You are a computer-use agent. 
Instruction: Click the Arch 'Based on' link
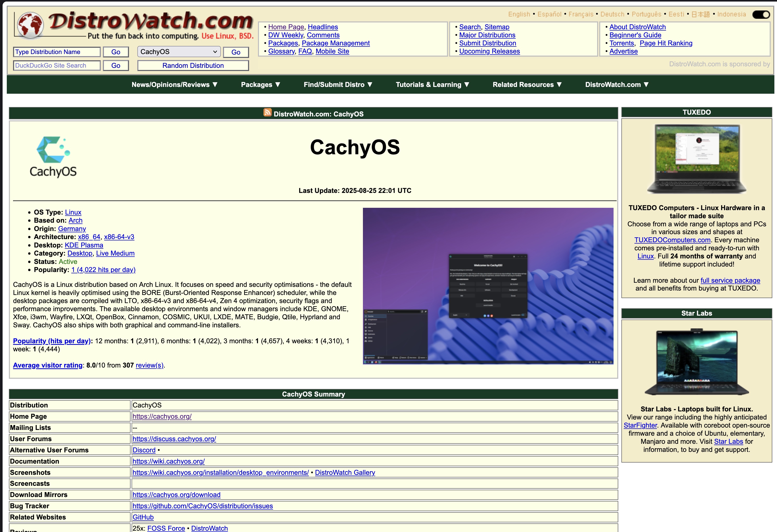click(75, 221)
